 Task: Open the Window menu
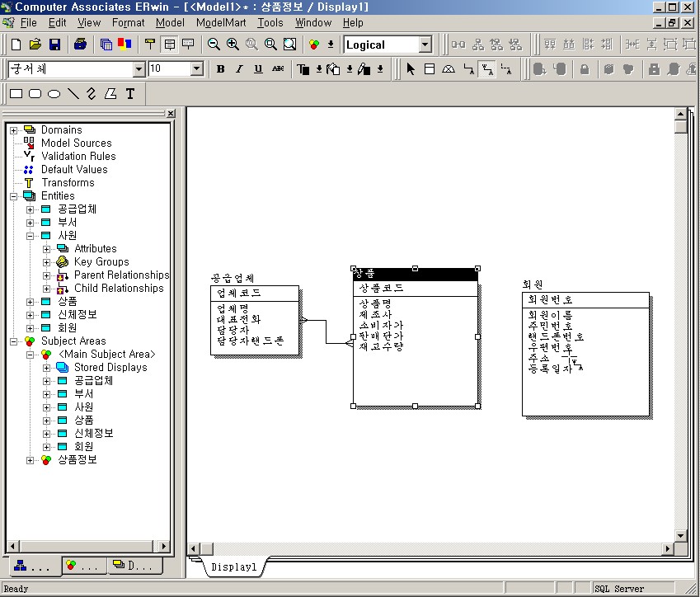[x=313, y=23]
